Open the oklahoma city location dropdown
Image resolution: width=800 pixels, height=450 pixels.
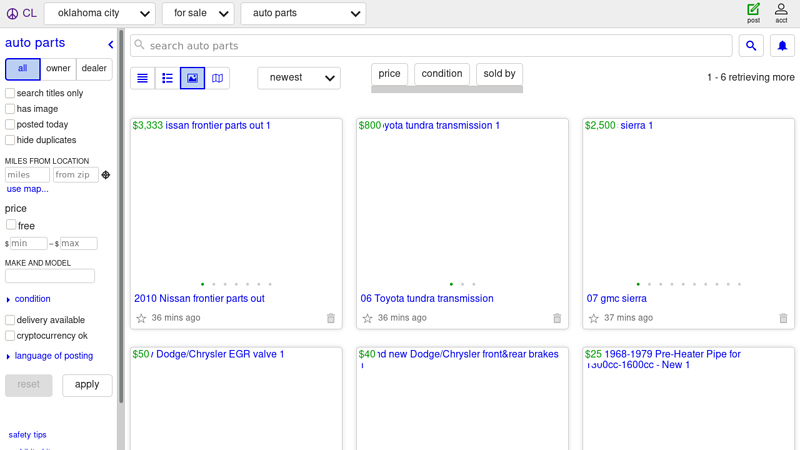99,14
